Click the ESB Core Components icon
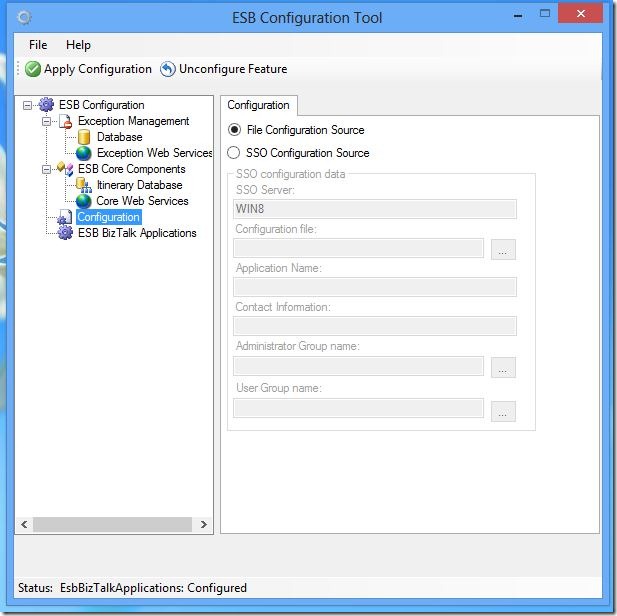This screenshot has width=617, height=616. 65,169
